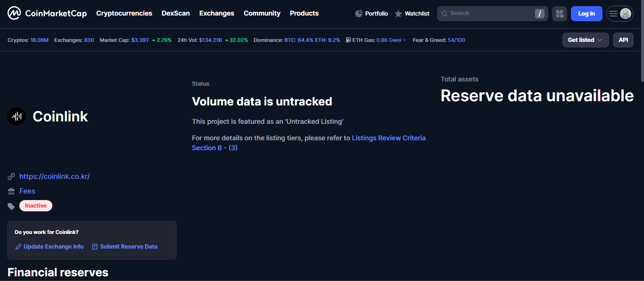The width and height of the screenshot is (644, 281).
Task: Open the Cryptocurrencies menu
Action: click(124, 13)
